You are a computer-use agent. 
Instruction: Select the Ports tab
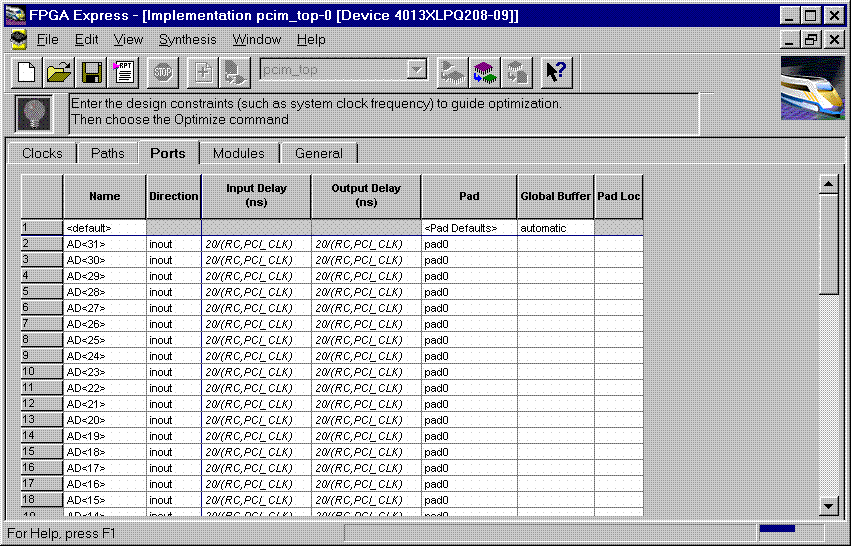(168, 153)
